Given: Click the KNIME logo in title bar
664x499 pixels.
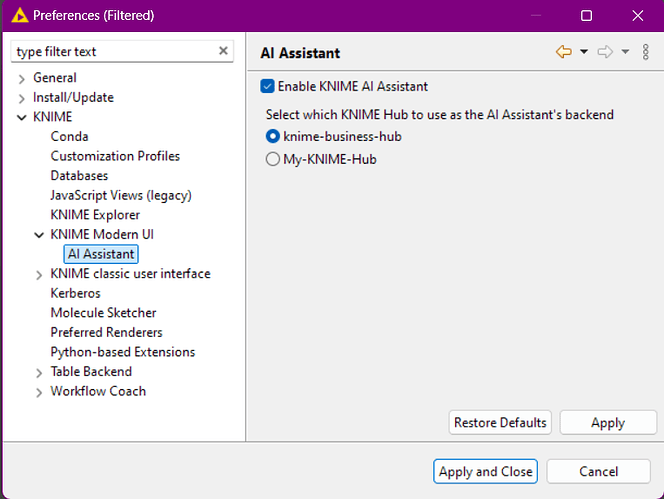Looking at the screenshot, I should click(x=19, y=16).
